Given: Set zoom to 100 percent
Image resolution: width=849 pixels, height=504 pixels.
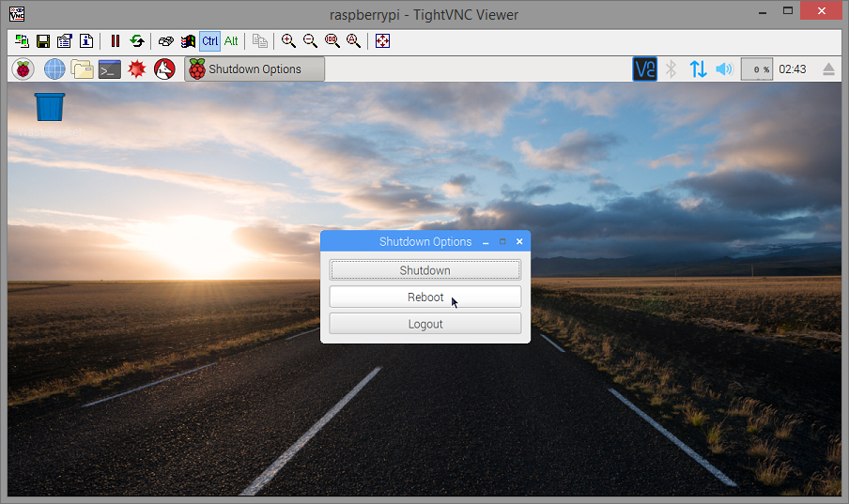Looking at the screenshot, I should point(332,41).
